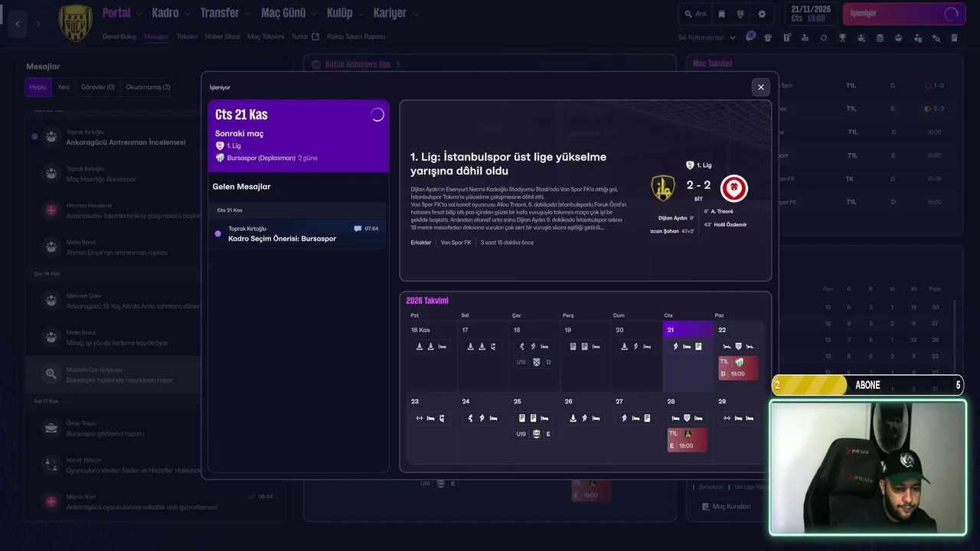Click the U19 match entry on day 25
Screen dimensions: 980x551
534,434
